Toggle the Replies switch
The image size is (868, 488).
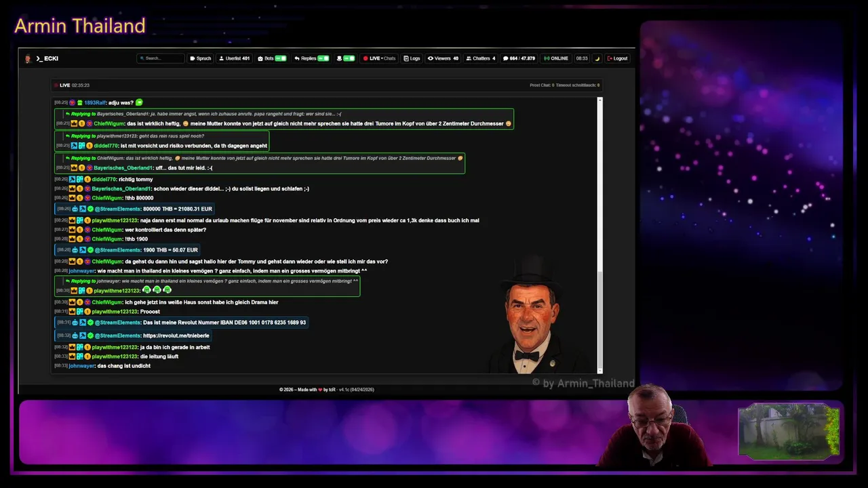click(323, 58)
